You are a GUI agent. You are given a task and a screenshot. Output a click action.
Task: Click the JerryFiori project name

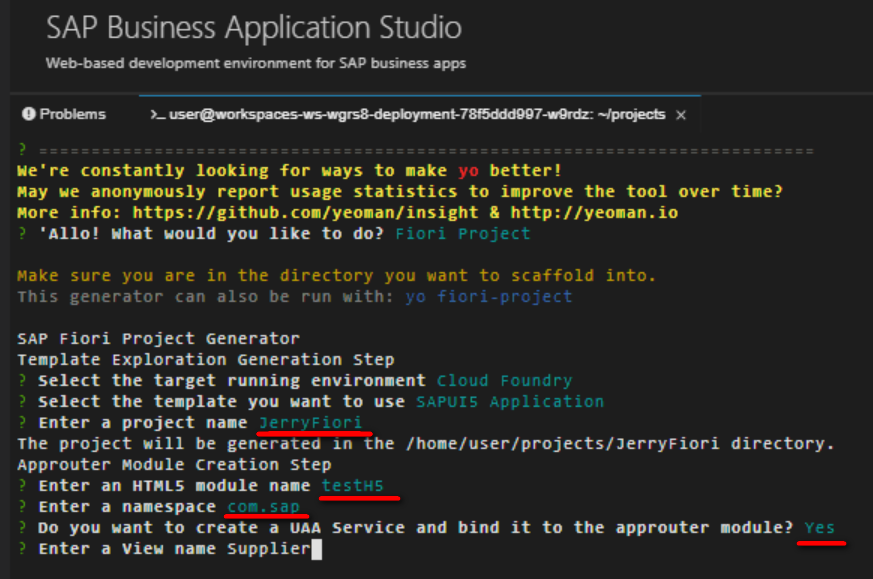coord(311,423)
